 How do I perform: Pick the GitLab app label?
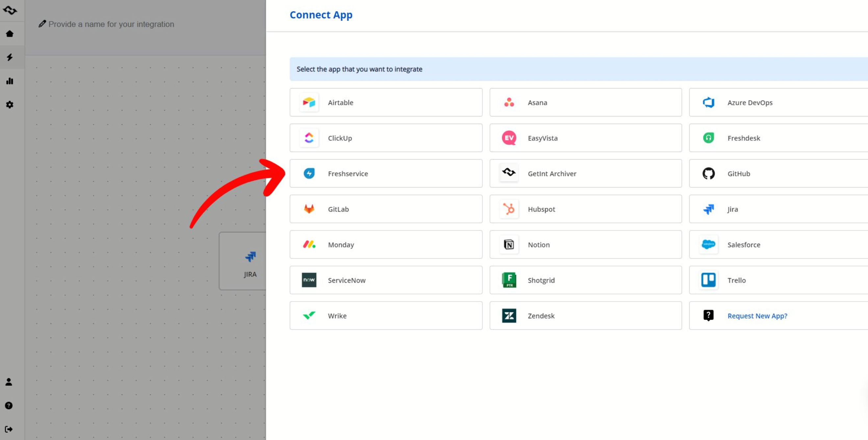point(338,209)
